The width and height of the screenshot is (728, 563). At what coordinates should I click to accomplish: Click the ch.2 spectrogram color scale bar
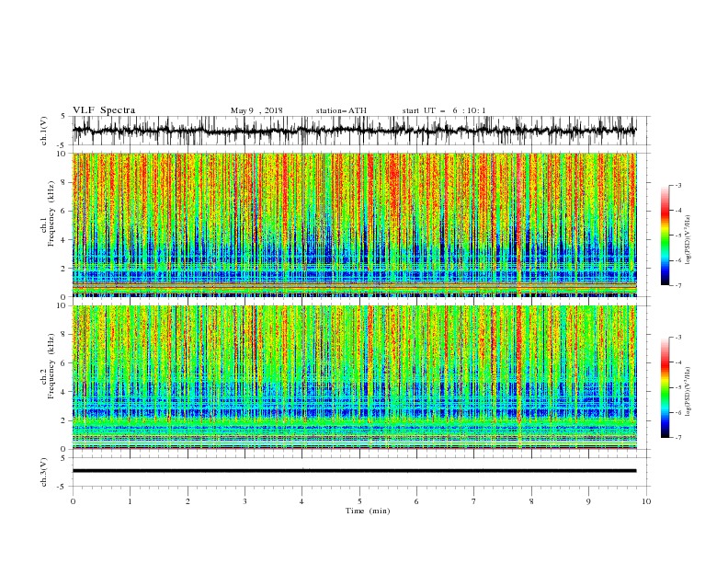click(x=665, y=387)
